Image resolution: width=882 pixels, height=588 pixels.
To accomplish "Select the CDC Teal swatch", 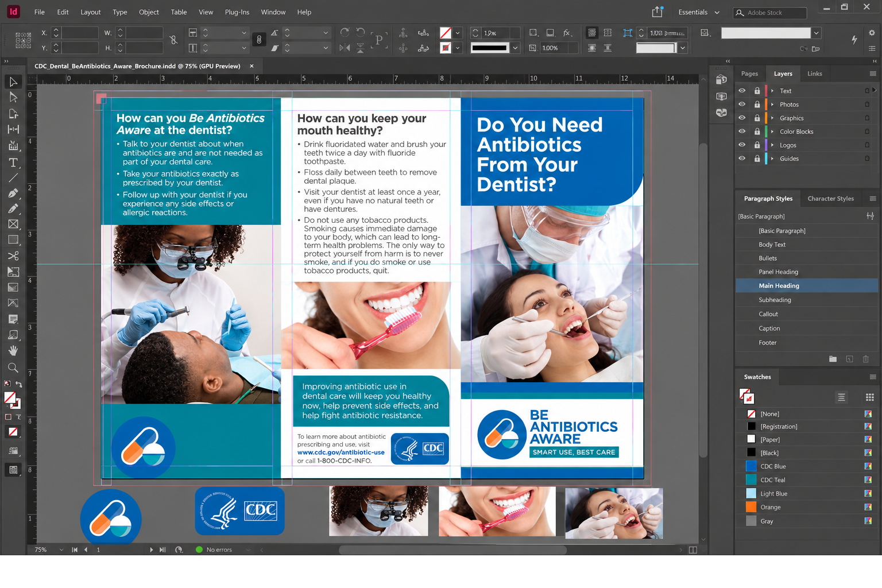I will [x=807, y=480].
